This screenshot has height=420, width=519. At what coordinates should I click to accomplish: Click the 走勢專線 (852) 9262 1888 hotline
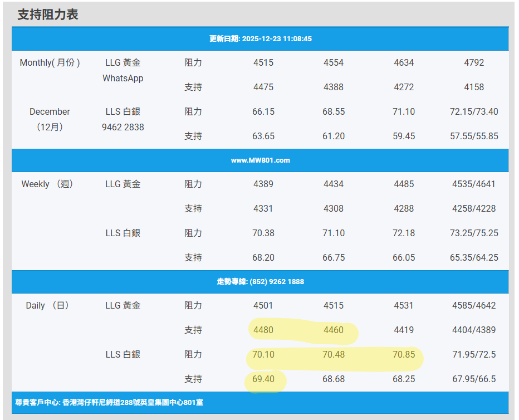[x=260, y=282]
